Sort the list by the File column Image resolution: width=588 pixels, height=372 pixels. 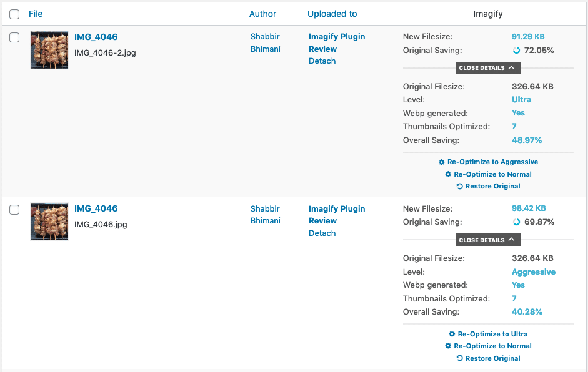36,14
